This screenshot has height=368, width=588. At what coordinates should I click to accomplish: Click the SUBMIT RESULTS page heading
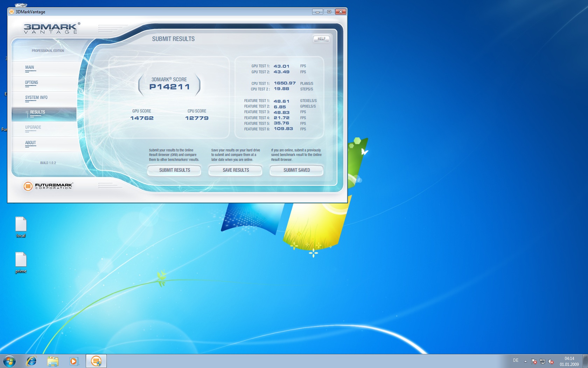[x=173, y=39]
